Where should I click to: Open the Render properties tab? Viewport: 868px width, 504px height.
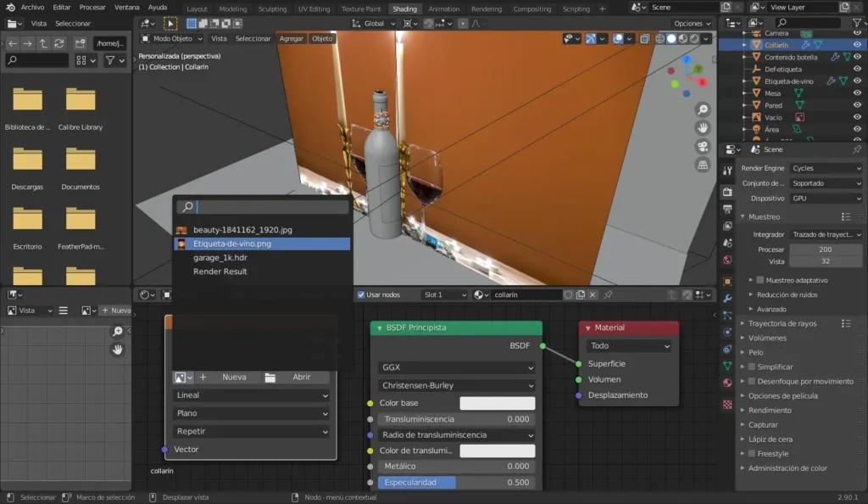[727, 192]
